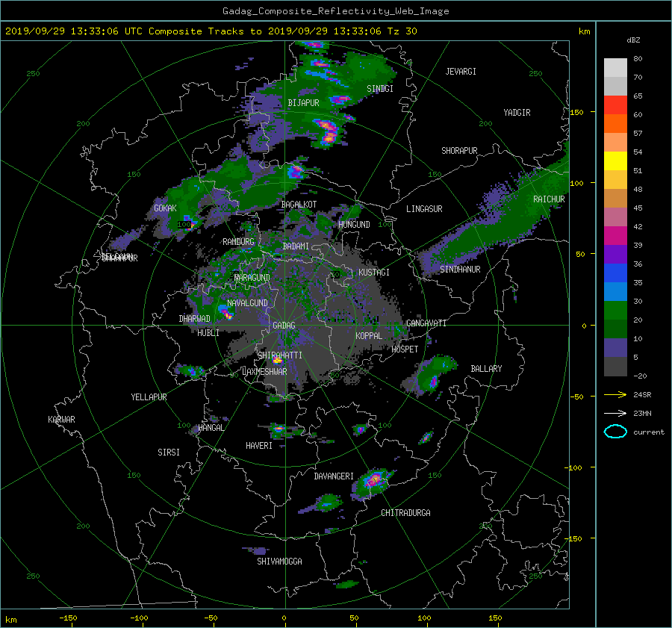This screenshot has height=628, width=672.
Task: Click the SINDGI city label
Action: pos(380,89)
